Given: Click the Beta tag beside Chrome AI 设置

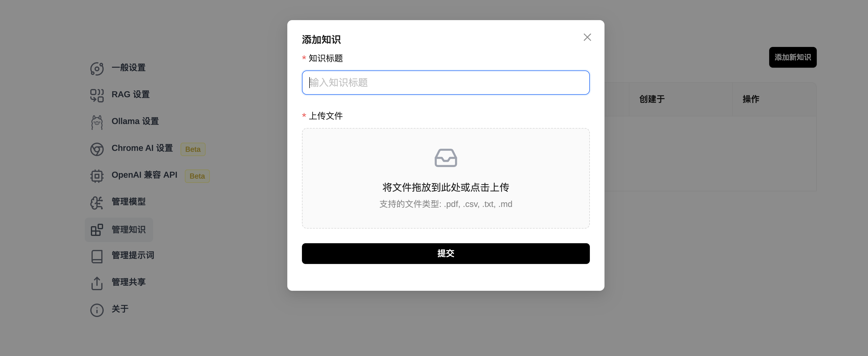Looking at the screenshot, I should click(x=193, y=149).
